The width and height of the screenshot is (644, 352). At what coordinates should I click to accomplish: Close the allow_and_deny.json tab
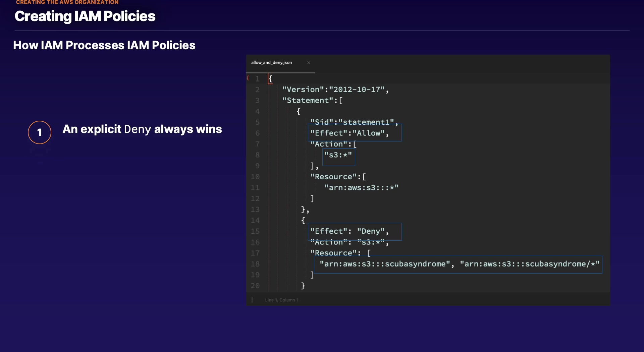click(309, 63)
